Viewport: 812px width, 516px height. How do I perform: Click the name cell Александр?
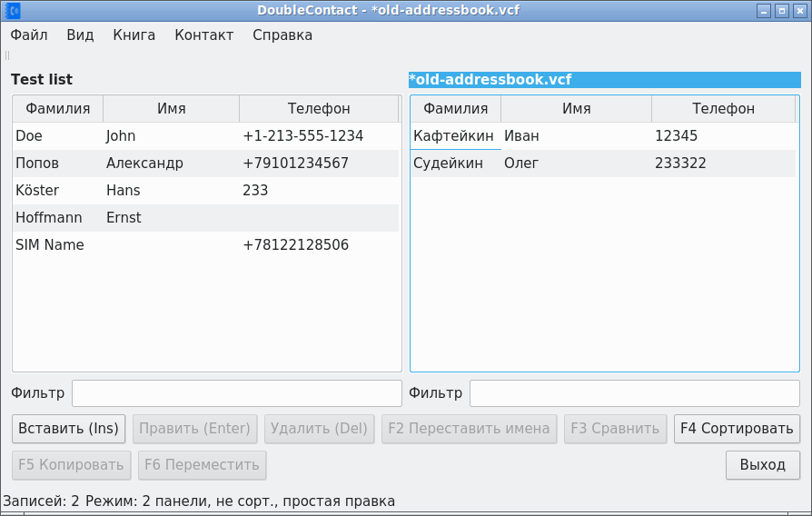click(x=172, y=164)
